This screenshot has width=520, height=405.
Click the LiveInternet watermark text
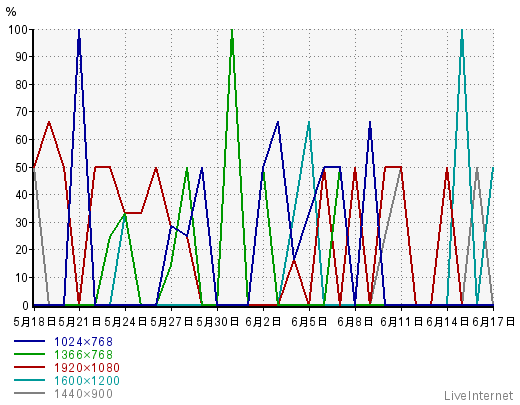pyautogui.click(x=479, y=396)
